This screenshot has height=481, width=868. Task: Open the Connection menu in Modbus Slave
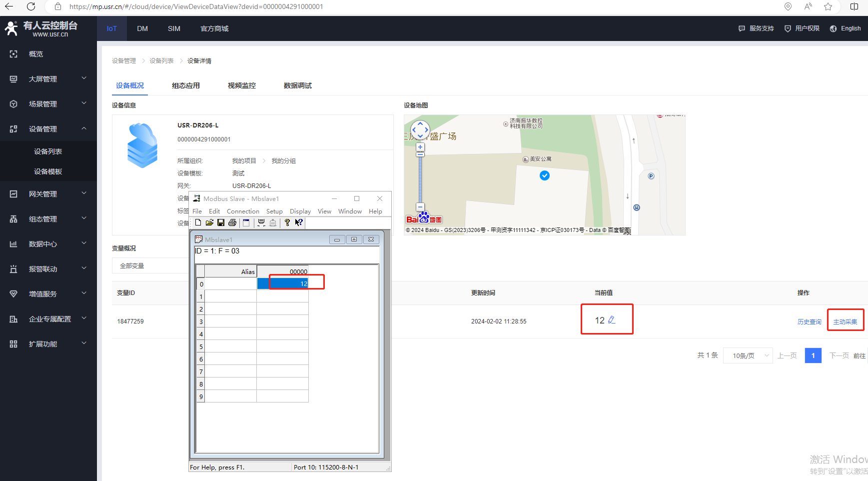click(x=243, y=211)
